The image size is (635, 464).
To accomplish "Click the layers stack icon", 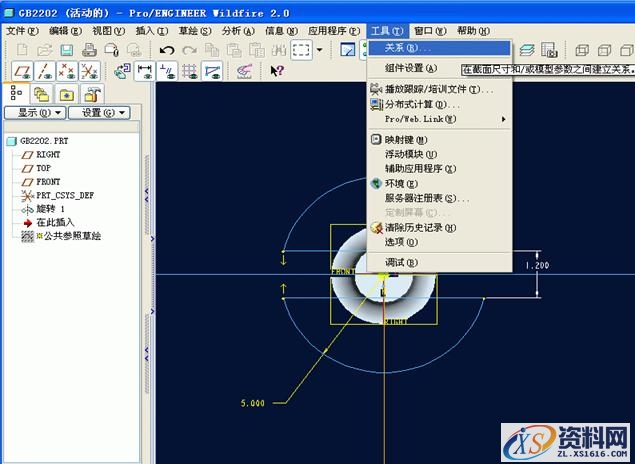I will point(527,50).
